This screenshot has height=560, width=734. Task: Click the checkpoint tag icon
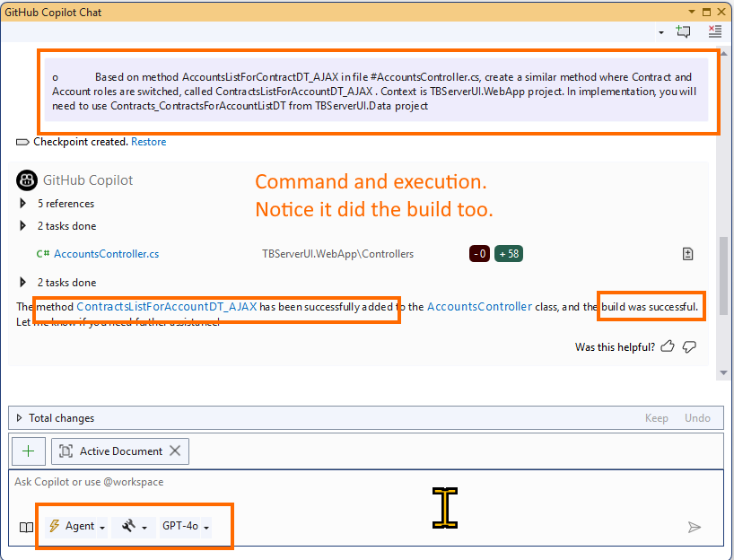[22, 142]
